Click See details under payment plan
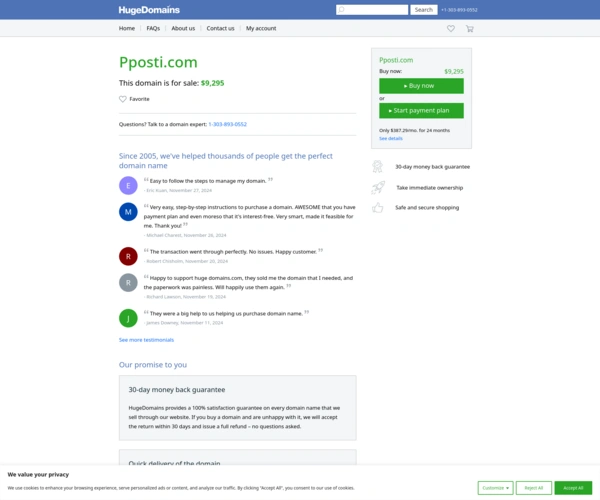The height and width of the screenshot is (500, 600). pyautogui.click(x=391, y=138)
